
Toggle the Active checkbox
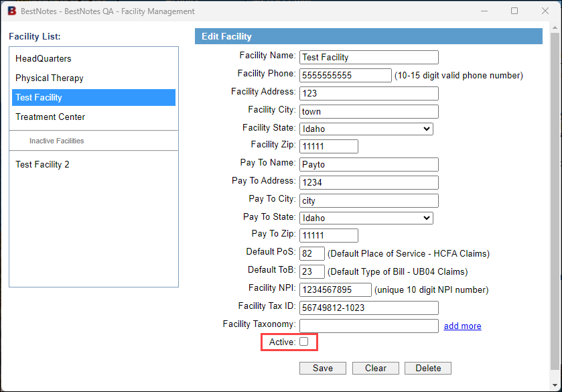click(x=304, y=342)
